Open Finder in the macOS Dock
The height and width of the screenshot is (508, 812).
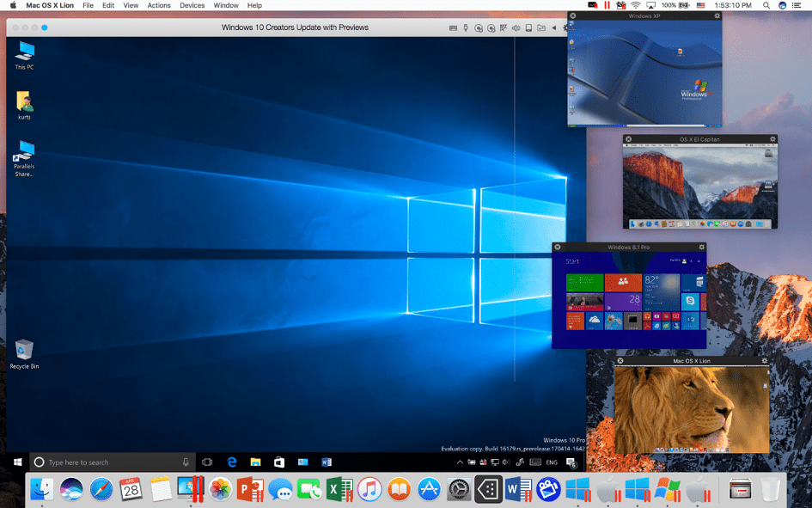point(41,489)
